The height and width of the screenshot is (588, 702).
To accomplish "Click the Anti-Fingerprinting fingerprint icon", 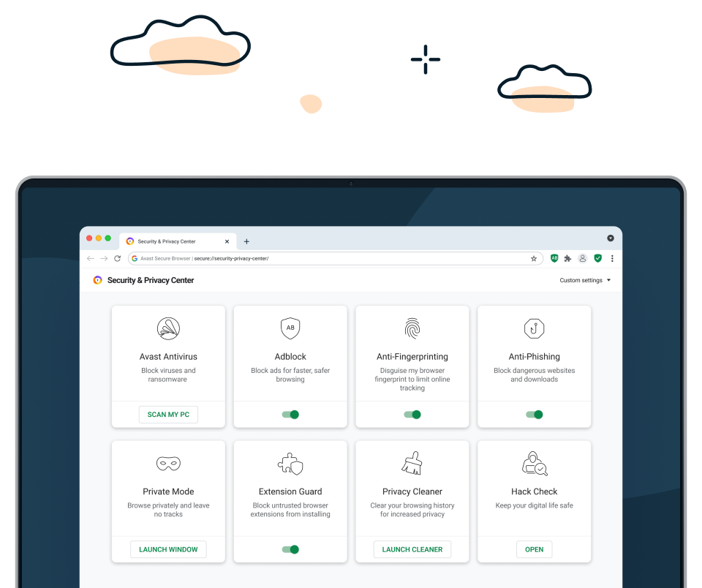I will (412, 328).
